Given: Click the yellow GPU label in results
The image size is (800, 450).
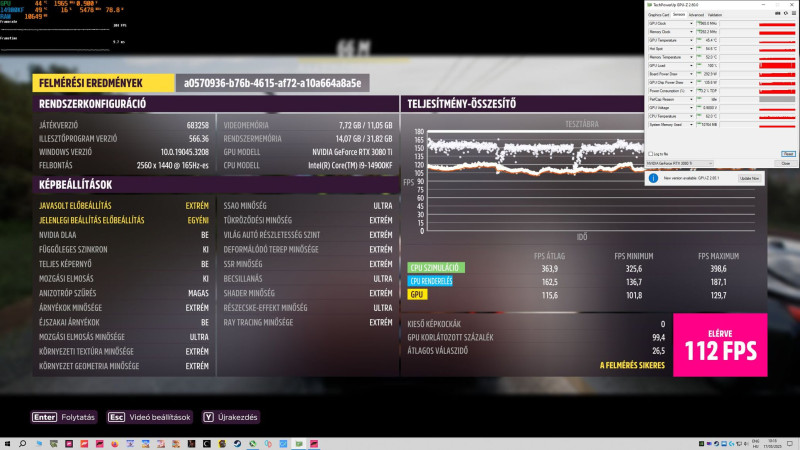Looking at the screenshot, I should coord(417,294).
